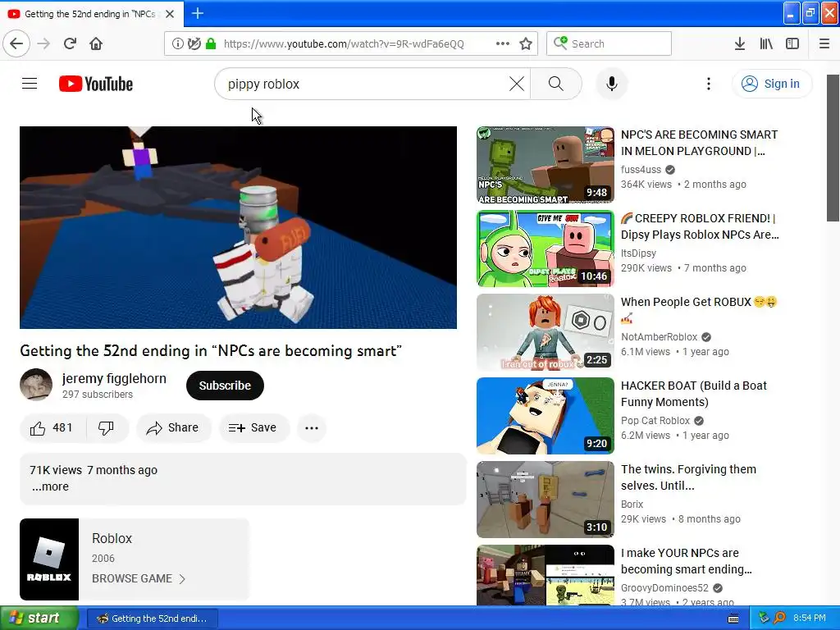
Task: Click into the YouTube search field
Action: pos(364,84)
